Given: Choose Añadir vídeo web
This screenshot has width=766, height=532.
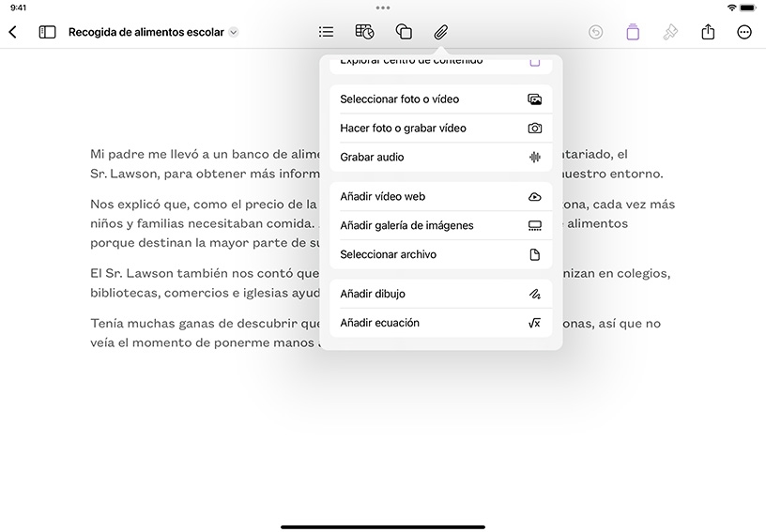Looking at the screenshot, I should click(x=440, y=196).
